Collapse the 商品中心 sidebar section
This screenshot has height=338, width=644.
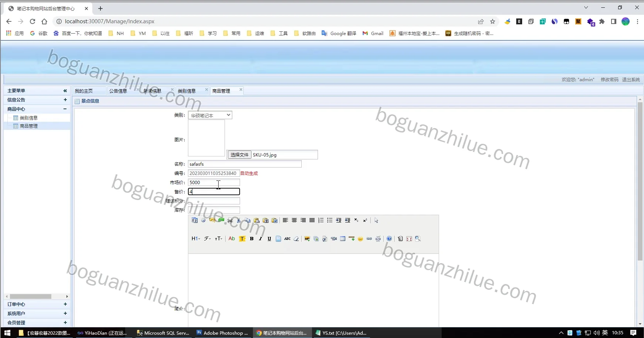(65, 109)
